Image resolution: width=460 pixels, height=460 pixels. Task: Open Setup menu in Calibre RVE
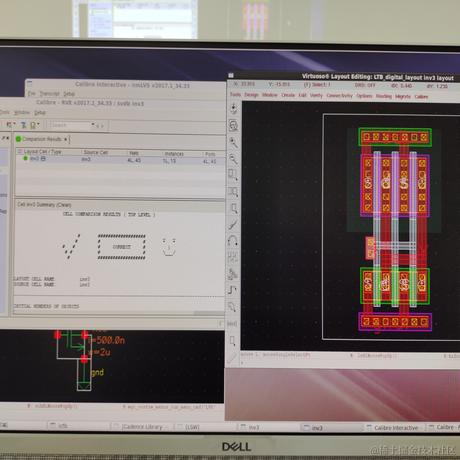point(39,113)
